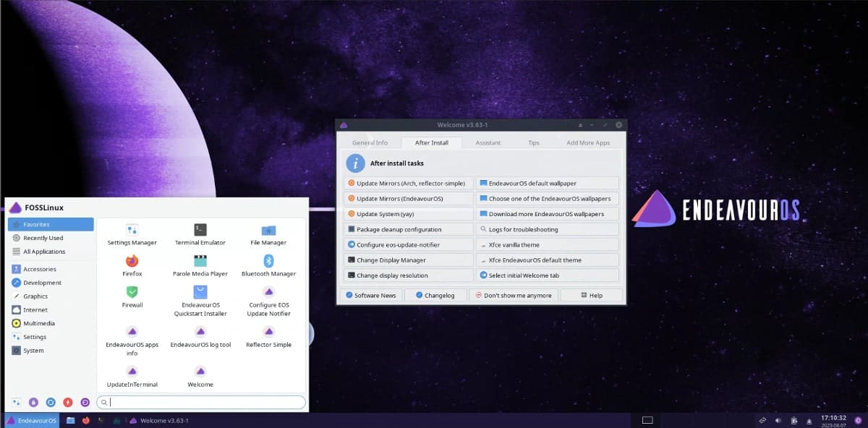The image size is (868, 428).
Task: Open Software News
Action: tap(371, 295)
